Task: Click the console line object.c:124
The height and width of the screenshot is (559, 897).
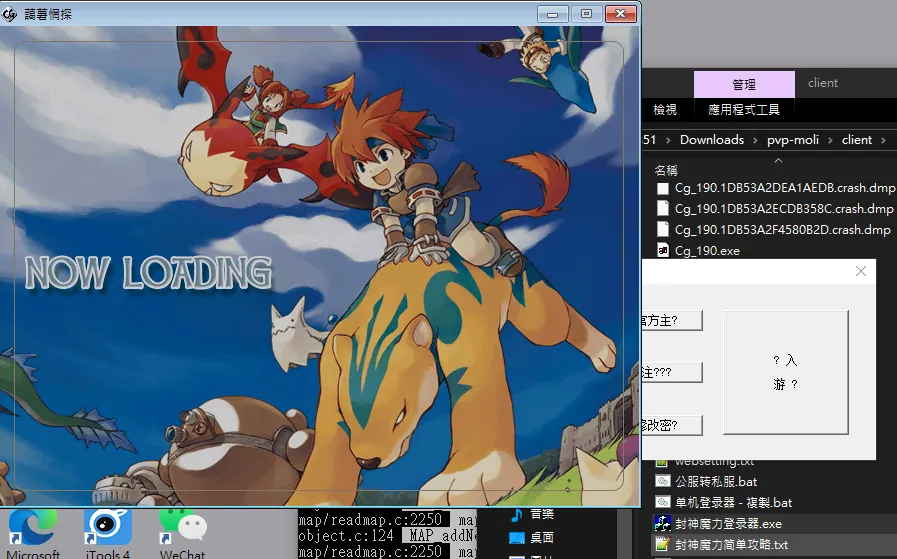Action: coord(346,536)
